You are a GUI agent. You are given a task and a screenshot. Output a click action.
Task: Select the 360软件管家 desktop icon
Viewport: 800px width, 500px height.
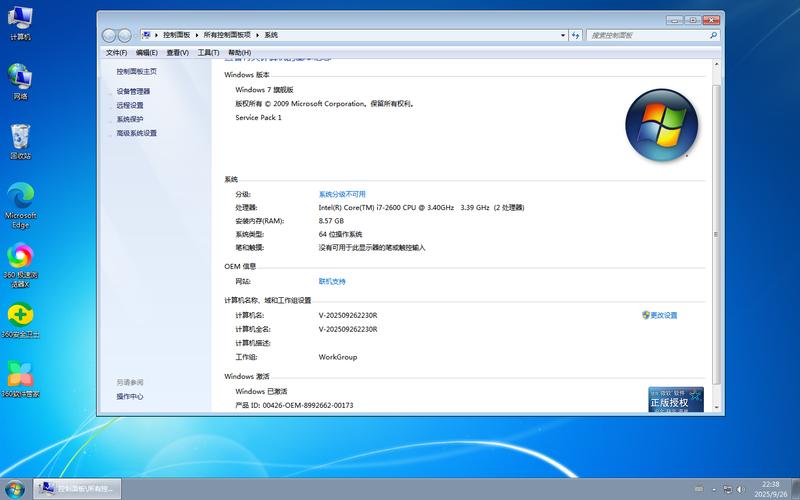pyautogui.click(x=20, y=380)
